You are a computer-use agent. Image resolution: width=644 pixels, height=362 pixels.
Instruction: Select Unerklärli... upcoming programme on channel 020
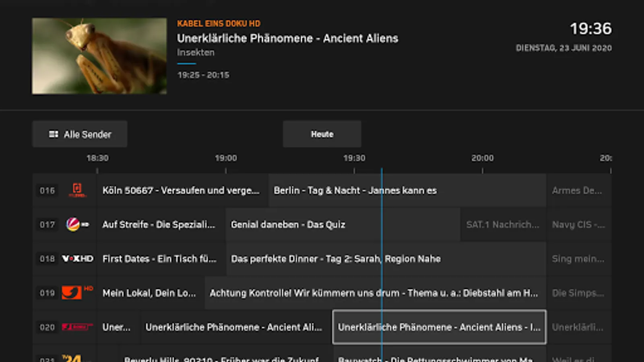pos(579,327)
